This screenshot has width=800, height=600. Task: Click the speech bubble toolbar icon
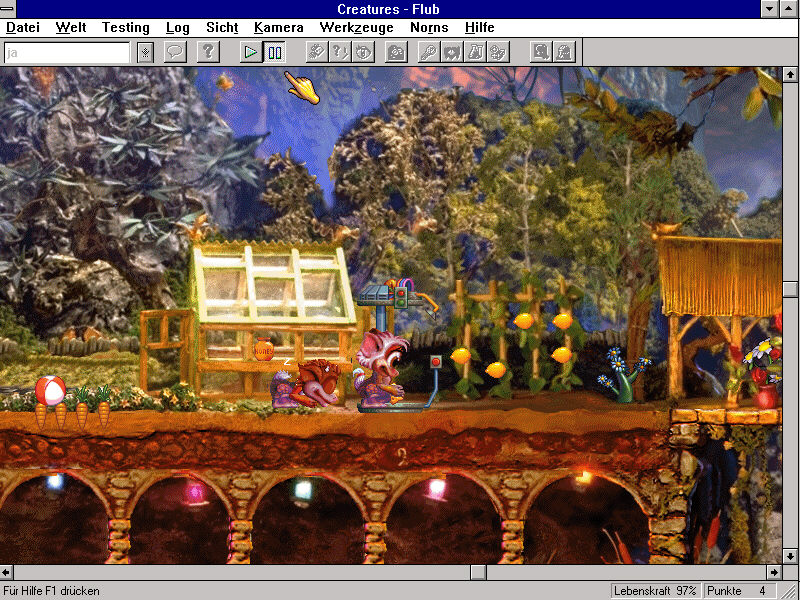pos(175,52)
